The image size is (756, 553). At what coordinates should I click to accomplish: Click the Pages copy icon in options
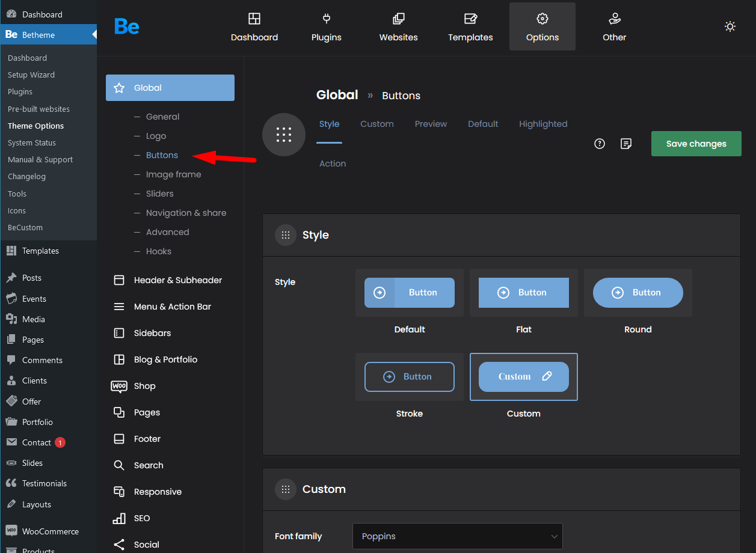(119, 412)
